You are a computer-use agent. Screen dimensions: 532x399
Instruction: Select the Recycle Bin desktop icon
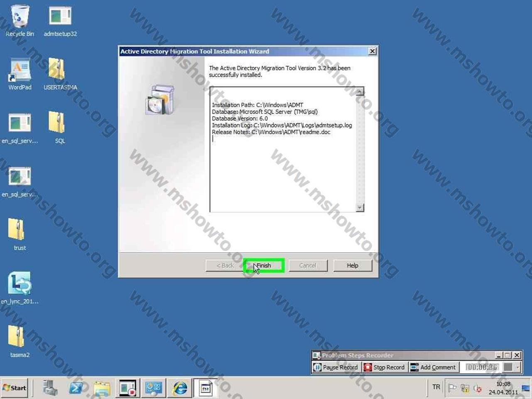(x=20, y=21)
